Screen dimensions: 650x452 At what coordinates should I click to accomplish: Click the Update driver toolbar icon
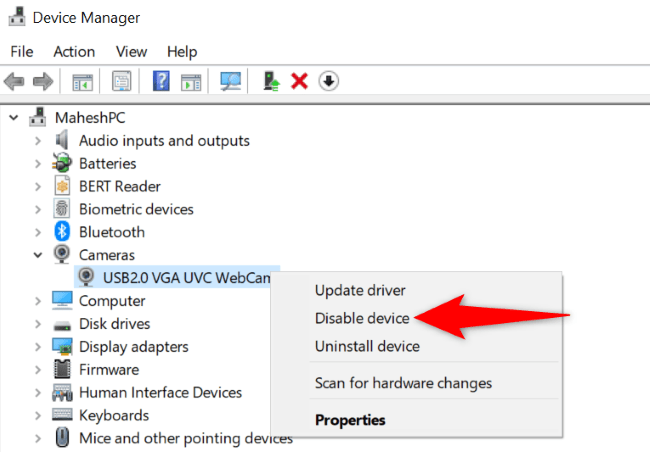[x=272, y=81]
